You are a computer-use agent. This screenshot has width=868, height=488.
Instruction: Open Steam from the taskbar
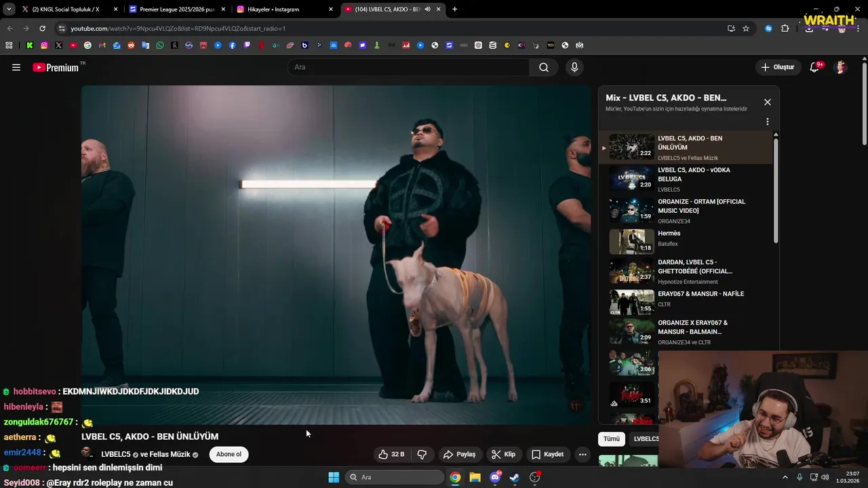515,477
